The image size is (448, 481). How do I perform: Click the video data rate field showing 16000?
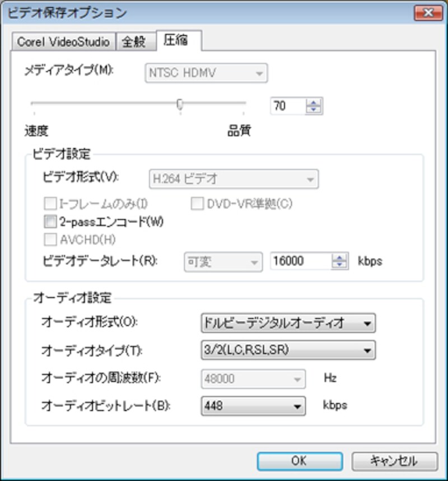pos(301,261)
